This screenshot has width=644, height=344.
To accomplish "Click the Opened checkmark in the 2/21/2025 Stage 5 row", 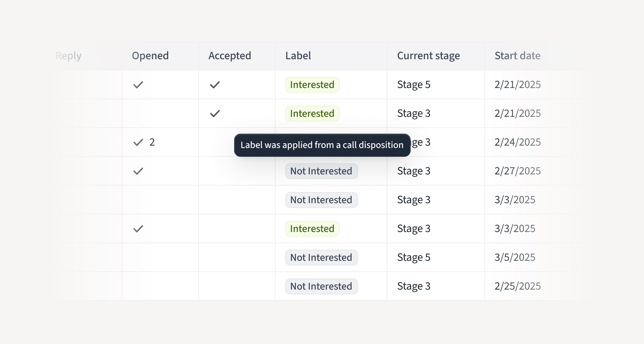I will pyautogui.click(x=138, y=85).
